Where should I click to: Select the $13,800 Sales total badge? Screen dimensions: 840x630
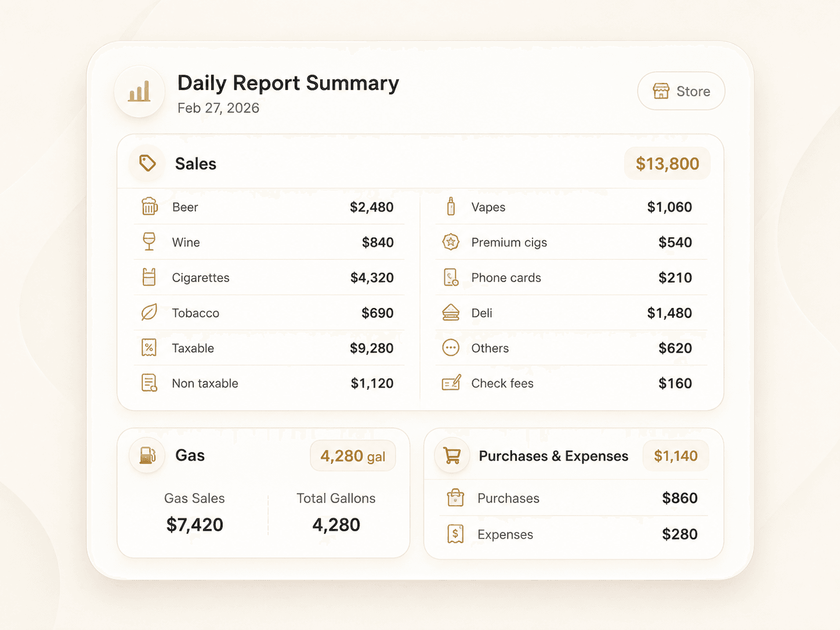point(667,164)
